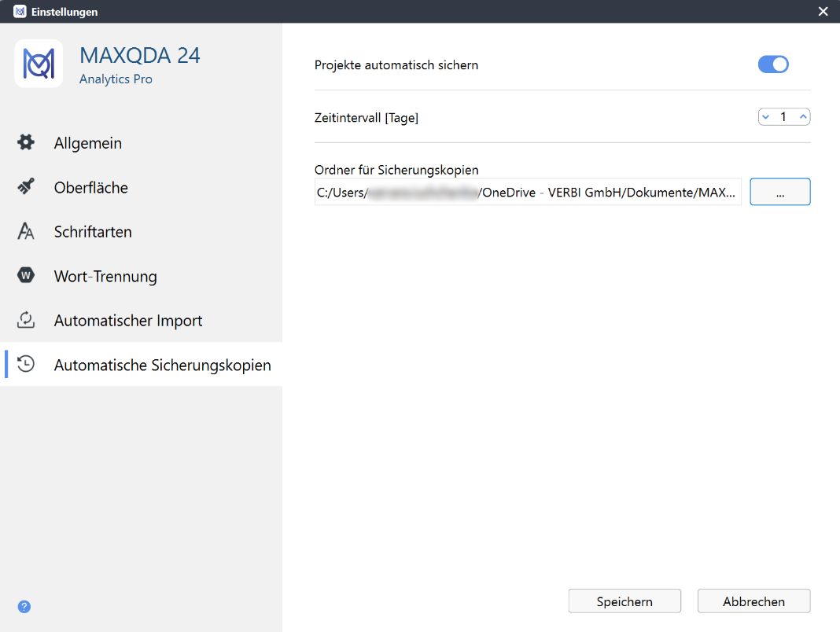Click the Einstellungen title bar app icon
The height and width of the screenshot is (632, 840).
(x=20, y=11)
